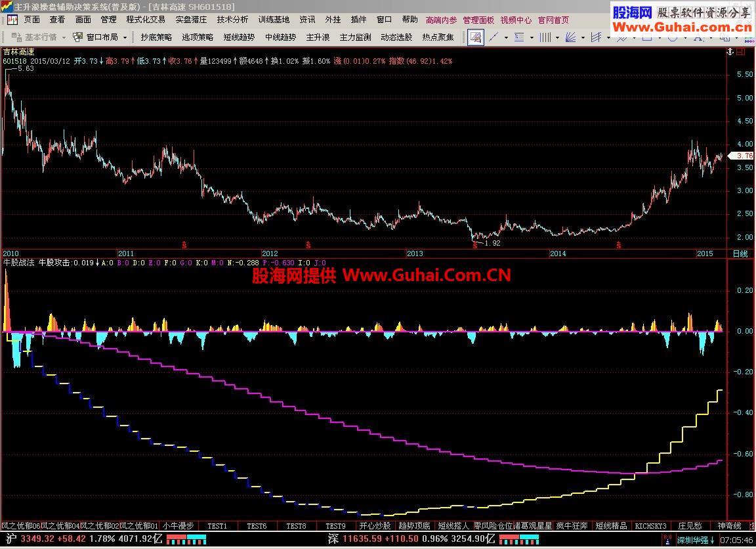
Task: Expand the 基本行情 dropdown
Action: coord(63,37)
